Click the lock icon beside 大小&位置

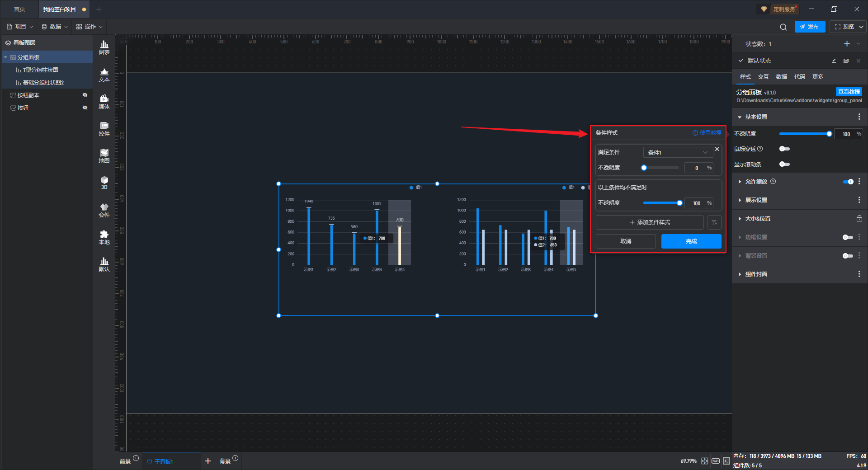(859, 219)
